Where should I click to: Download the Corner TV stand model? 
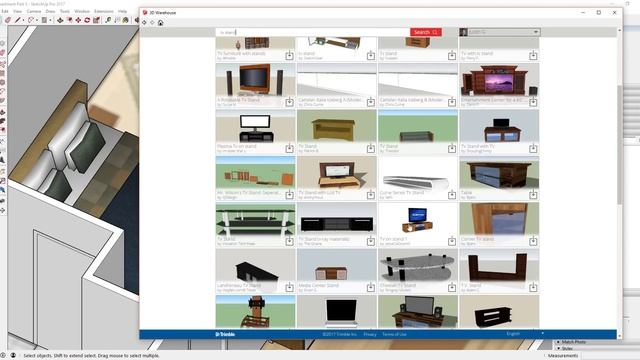pos(533,241)
